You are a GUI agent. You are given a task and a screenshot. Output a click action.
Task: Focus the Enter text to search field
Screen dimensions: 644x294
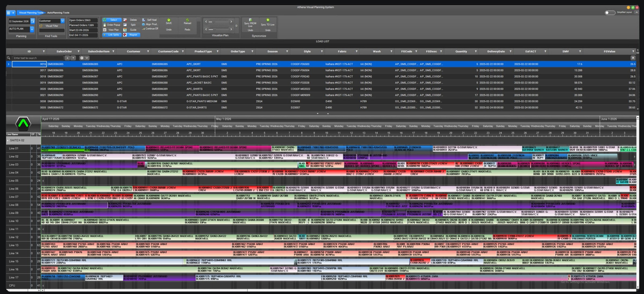click(x=38, y=58)
